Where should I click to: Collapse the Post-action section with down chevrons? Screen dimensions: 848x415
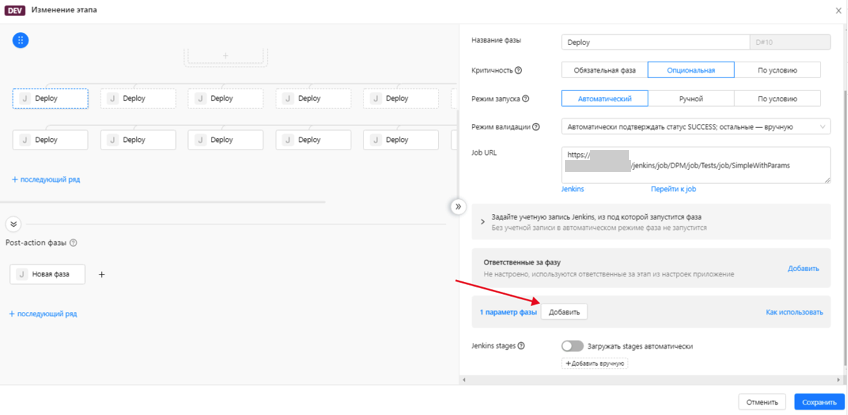coord(14,225)
